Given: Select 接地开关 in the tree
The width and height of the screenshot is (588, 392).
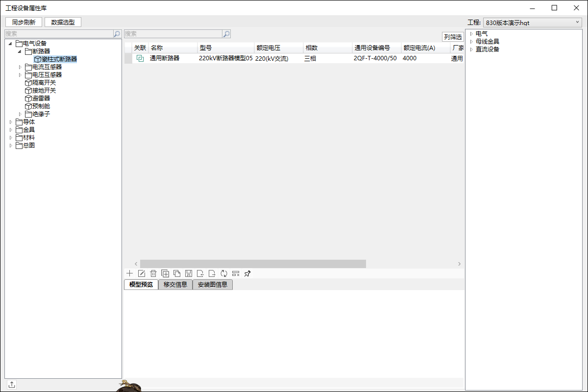Looking at the screenshot, I should 44,91.
